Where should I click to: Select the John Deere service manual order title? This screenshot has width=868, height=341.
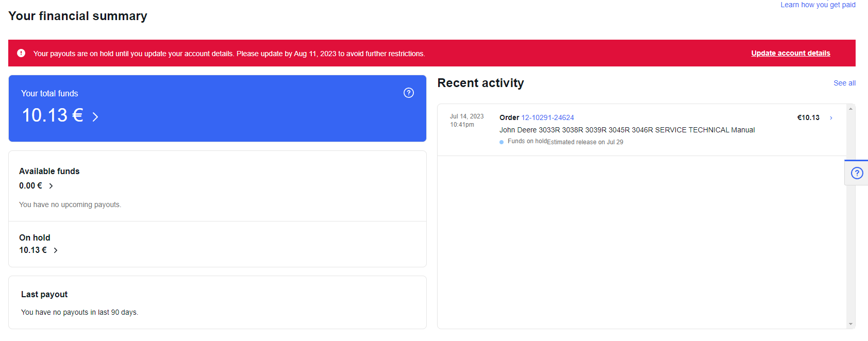(x=626, y=130)
